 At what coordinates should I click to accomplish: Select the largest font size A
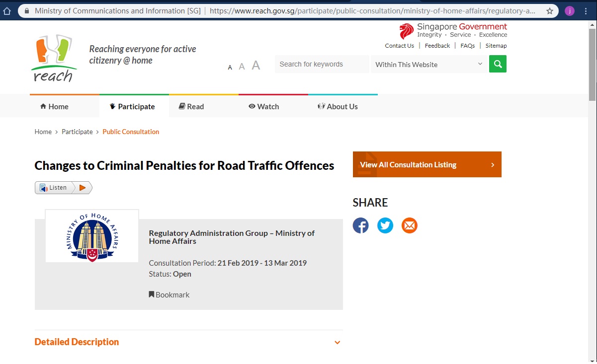click(x=256, y=65)
